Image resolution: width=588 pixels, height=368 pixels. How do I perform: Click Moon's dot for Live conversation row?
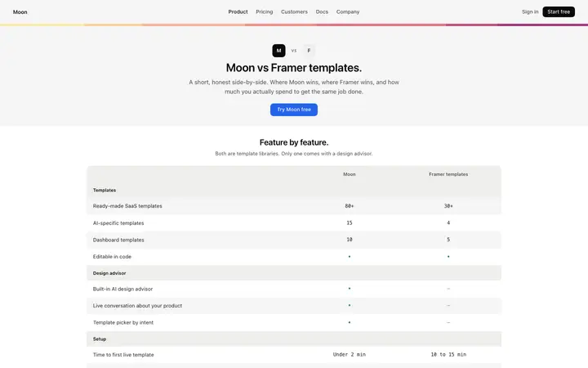pos(350,306)
